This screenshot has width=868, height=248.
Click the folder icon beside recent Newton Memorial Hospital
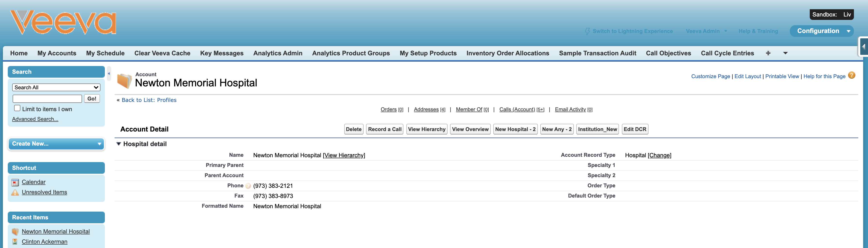(15, 231)
